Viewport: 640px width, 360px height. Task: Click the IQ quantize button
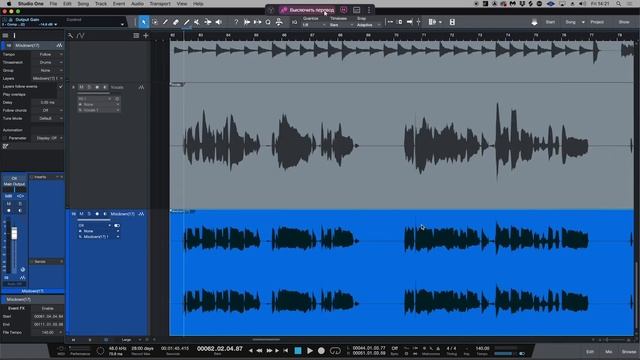pyautogui.click(x=295, y=22)
